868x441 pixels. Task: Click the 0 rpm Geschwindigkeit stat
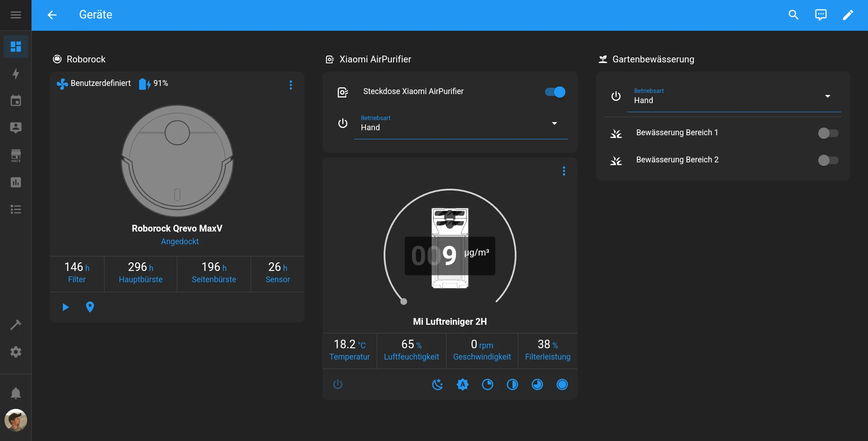[x=482, y=350]
